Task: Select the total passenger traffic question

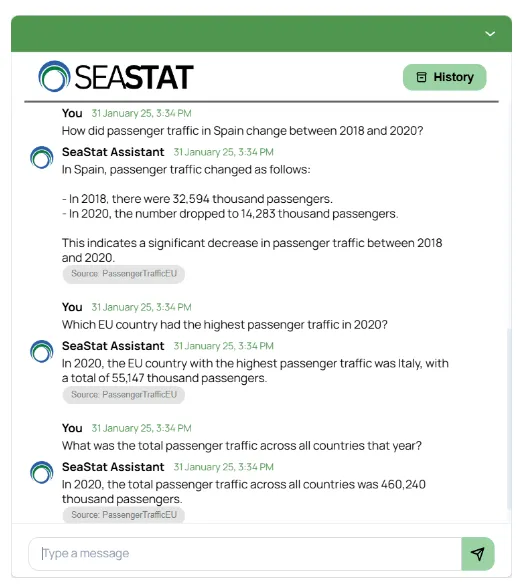Action: pos(241,445)
